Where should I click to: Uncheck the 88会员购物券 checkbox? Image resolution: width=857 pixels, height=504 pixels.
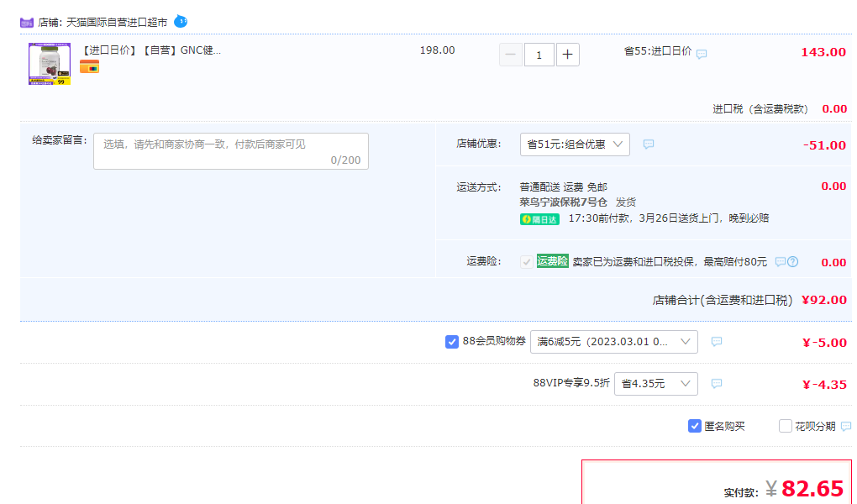tap(451, 342)
